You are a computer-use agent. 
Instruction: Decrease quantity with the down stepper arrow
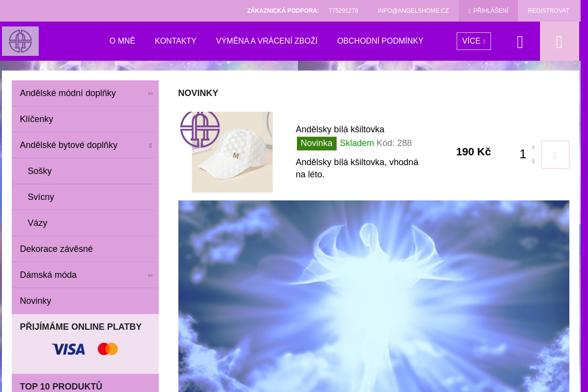coord(533,161)
